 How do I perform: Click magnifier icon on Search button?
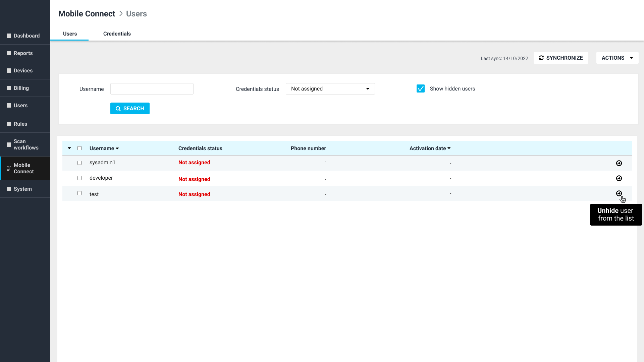pyautogui.click(x=118, y=109)
